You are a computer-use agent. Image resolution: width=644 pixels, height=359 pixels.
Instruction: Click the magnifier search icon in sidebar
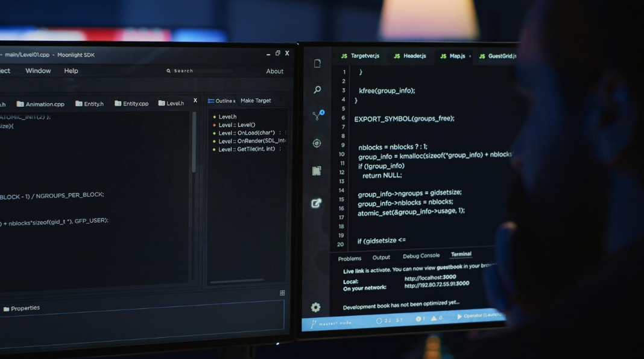pos(317,90)
